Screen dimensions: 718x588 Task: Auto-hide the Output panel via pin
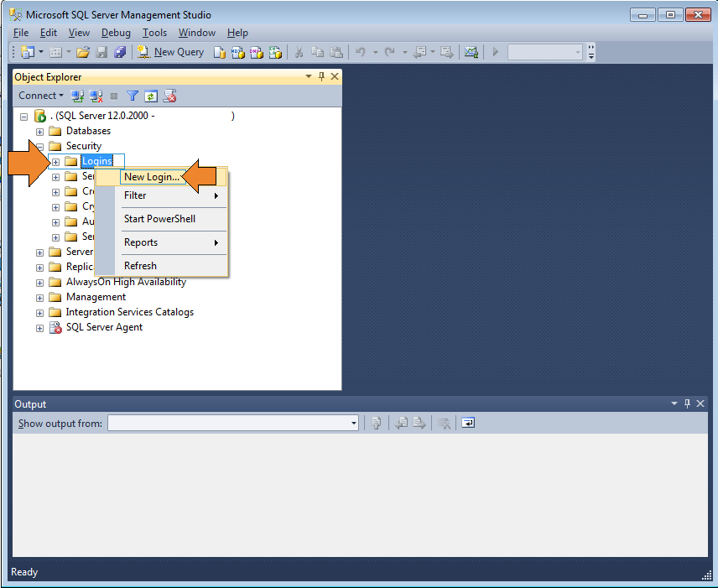pos(688,403)
